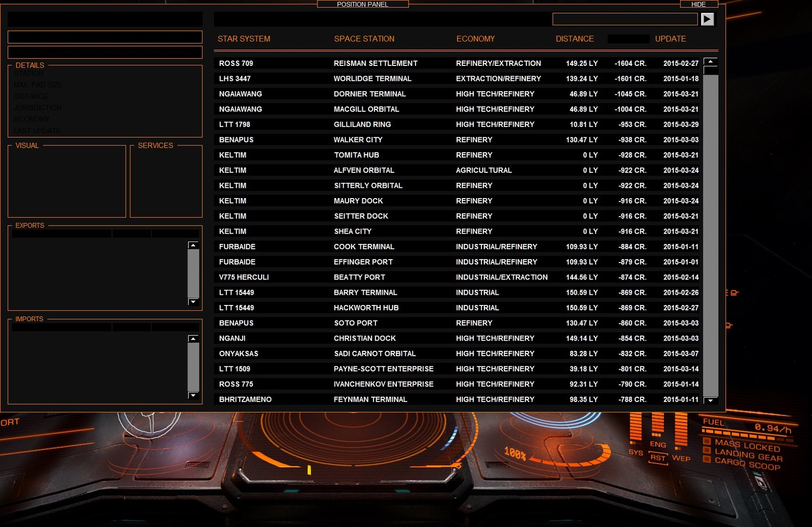Screen dimensions: 812x527
Task: Click station list scroll down arrow
Action: (710, 401)
